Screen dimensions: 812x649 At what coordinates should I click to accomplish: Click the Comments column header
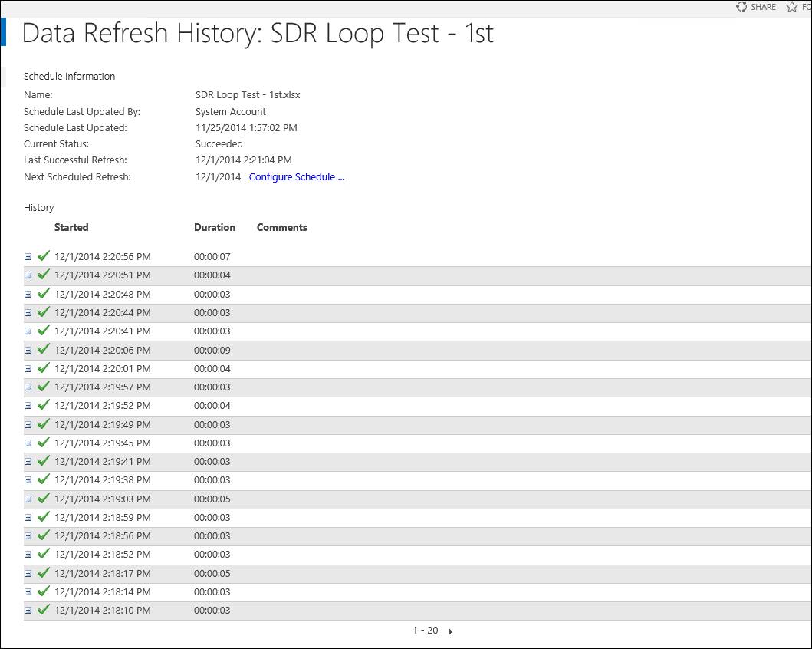click(281, 227)
